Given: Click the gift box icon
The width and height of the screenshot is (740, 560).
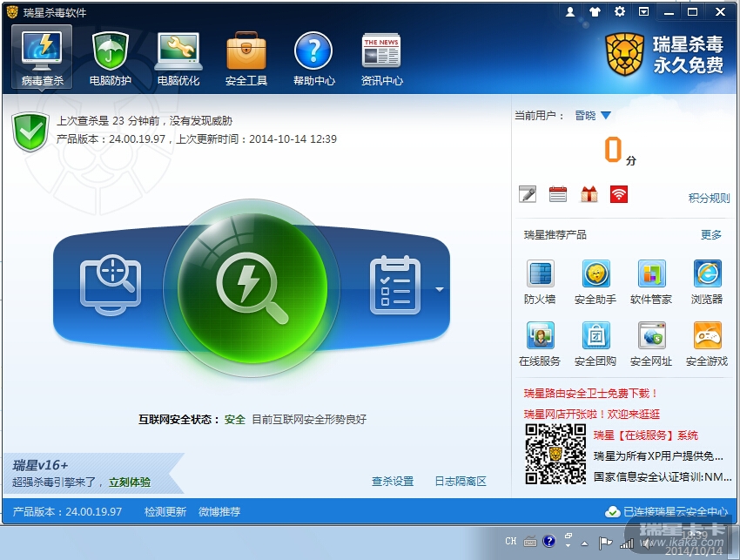Looking at the screenshot, I should click(589, 194).
